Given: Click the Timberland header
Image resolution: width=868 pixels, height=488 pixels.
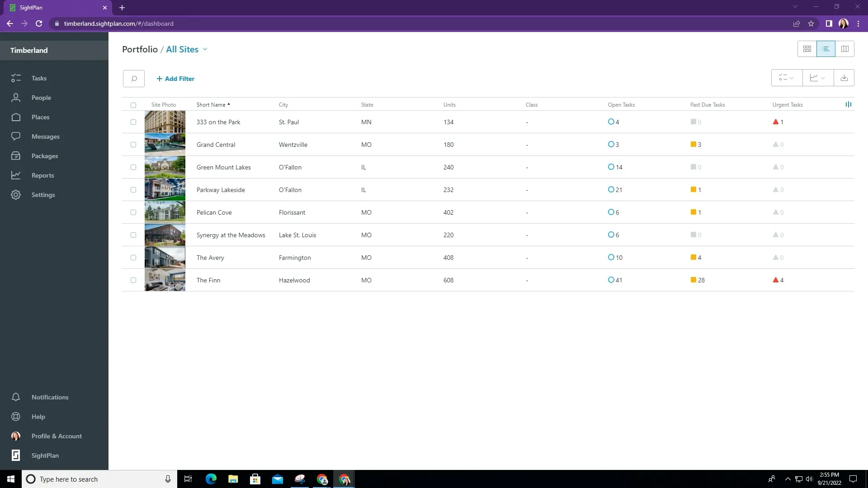Looking at the screenshot, I should coord(29,50).
